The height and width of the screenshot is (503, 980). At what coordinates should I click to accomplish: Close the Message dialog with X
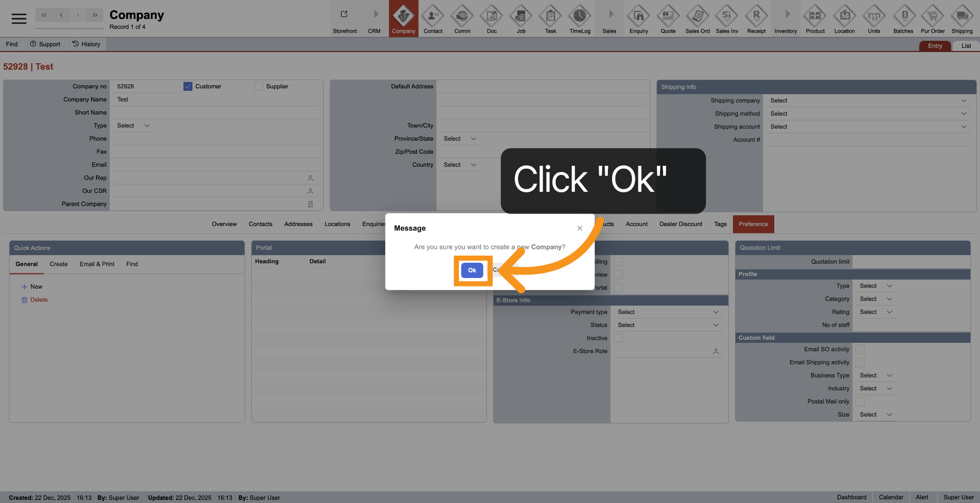click(580, 229)
